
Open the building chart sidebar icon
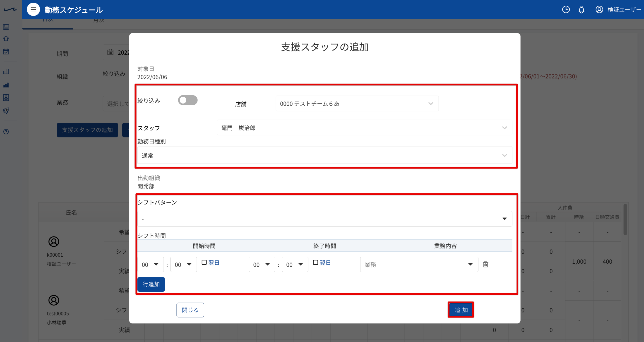coord(6,72)
